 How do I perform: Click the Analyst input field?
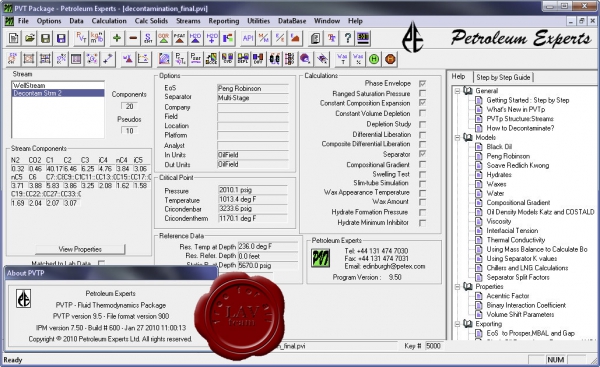pyautogui.click(x=253, y=145)
